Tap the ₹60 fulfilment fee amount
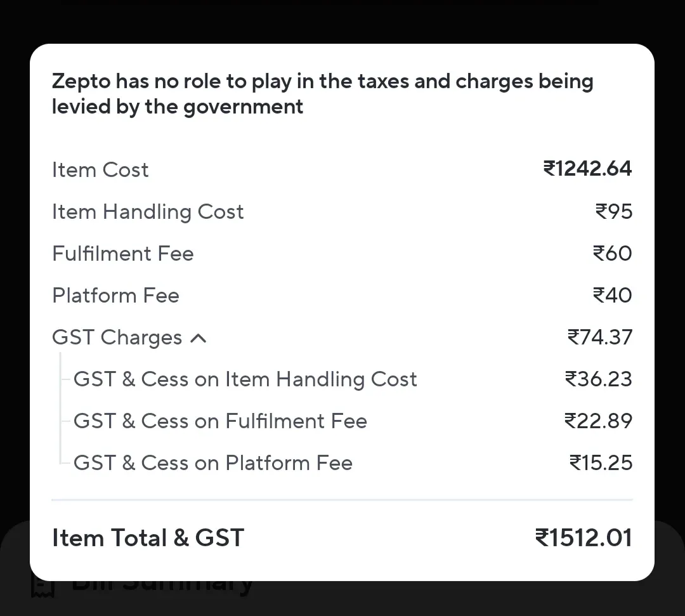 612,253
